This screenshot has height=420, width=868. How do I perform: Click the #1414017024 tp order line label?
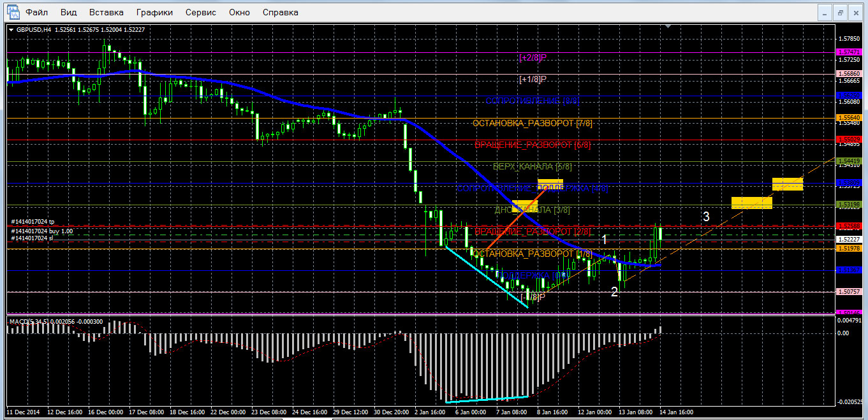(33, 222)
